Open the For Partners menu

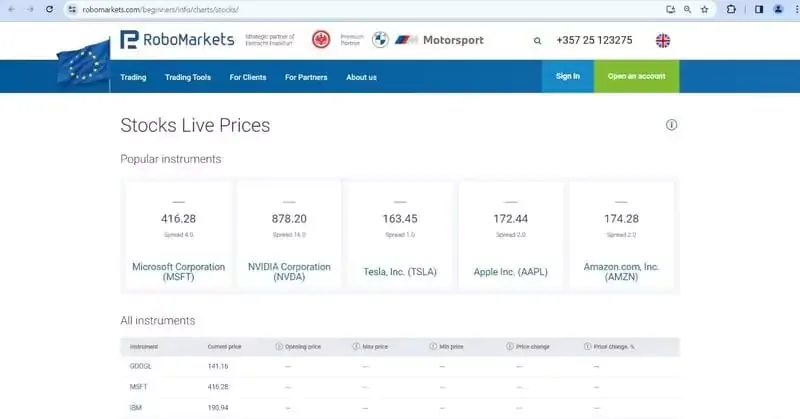click(x=306, y=77)
